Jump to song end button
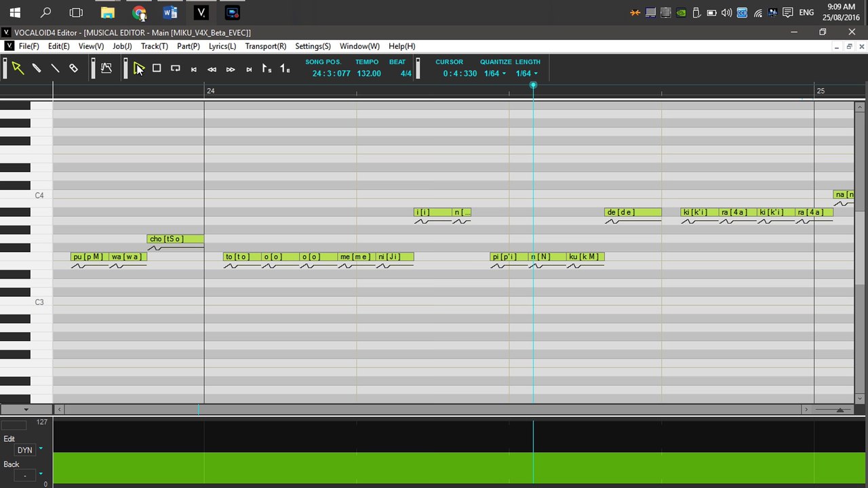Screen dimensions: 868x488 (x=249, y=69)
